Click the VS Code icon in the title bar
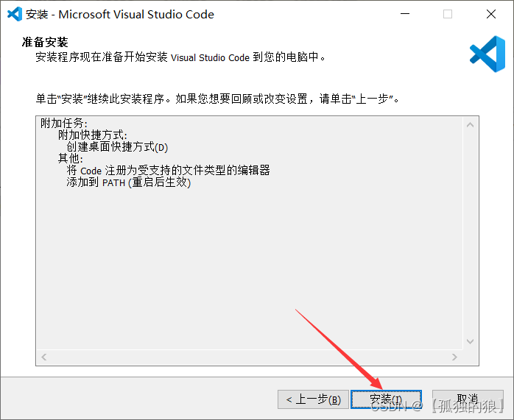Viewport: 514px width, 420px height. [15, 14]
